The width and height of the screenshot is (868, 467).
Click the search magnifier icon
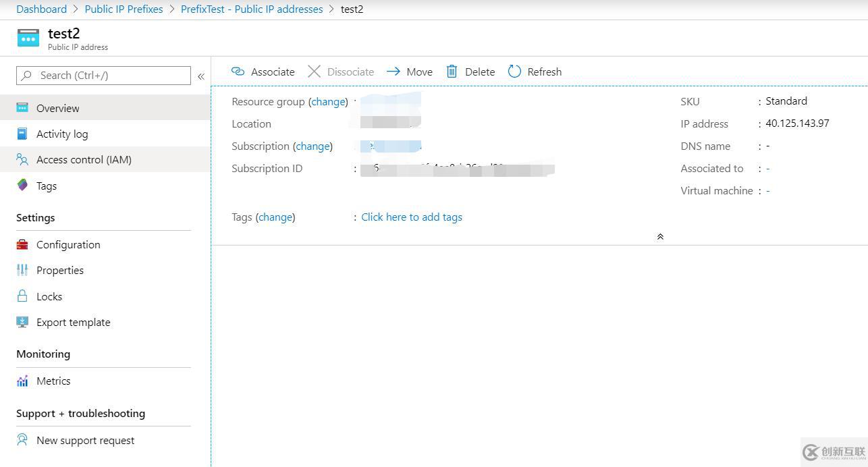pos(27,76)
